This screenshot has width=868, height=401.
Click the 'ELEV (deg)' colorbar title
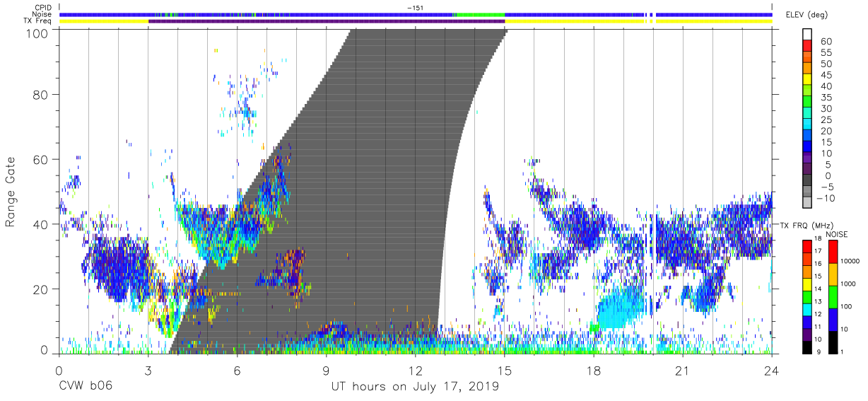click(x=806, y=14)
